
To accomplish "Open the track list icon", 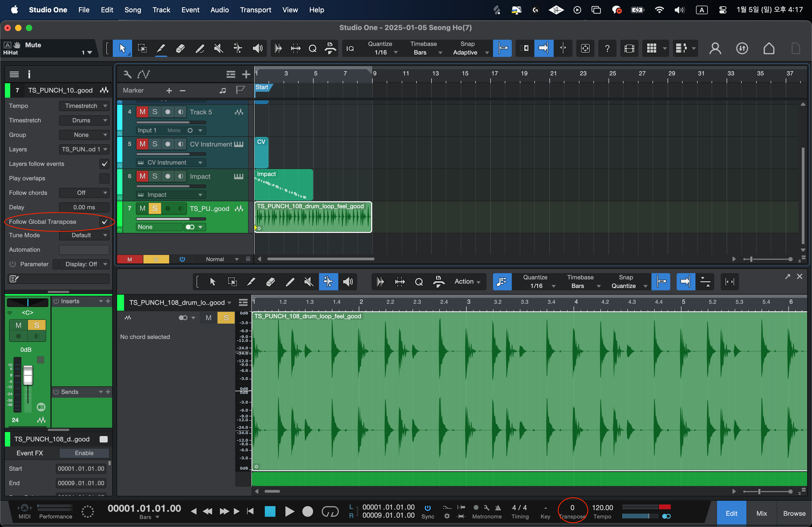I will (x=231, y=74).
